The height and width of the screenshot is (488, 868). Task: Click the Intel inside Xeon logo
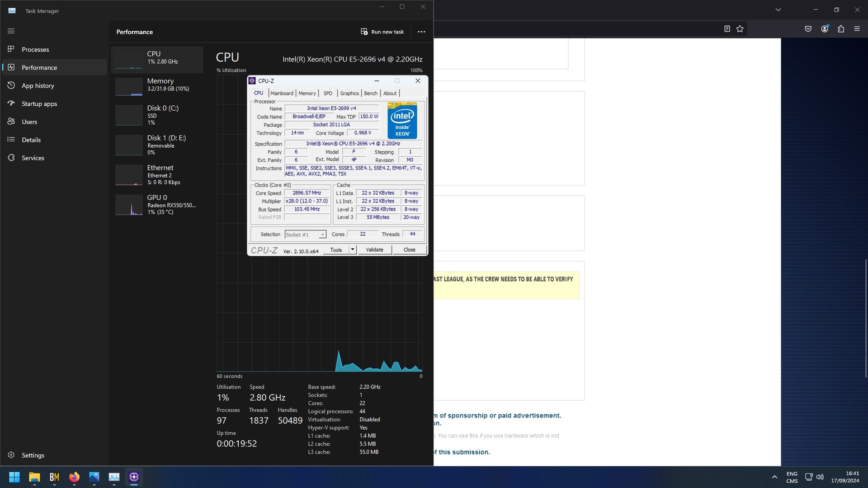tap(402, 120)
